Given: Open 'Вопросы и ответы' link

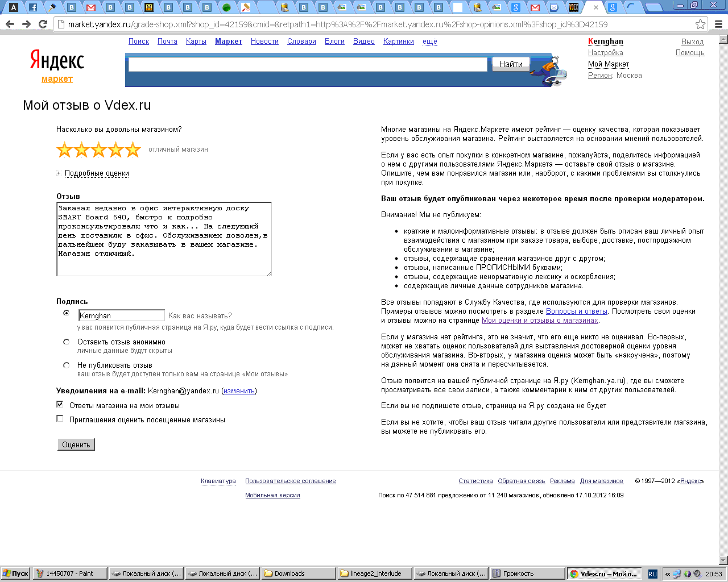Looking at the screenshot, I should pyautogui.click(x=577, y=311).
